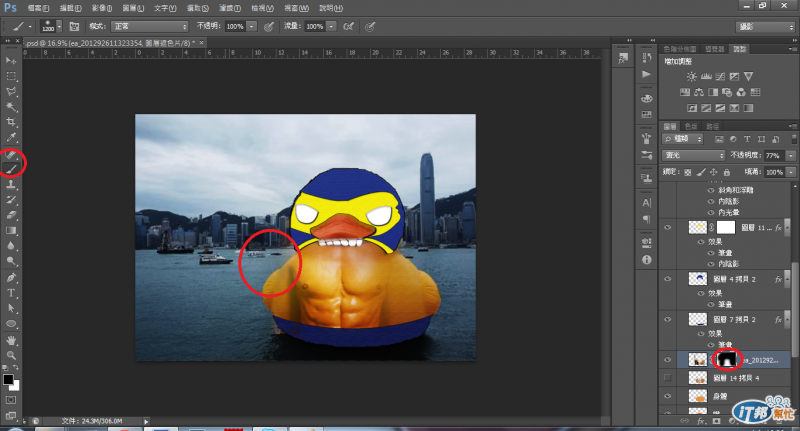Add a Color Balance adjustment
The image size is (800, 431).
click(x=699, y=92)
